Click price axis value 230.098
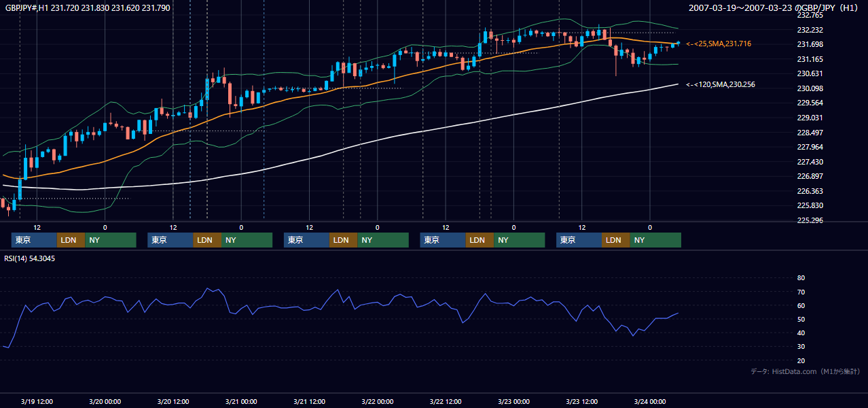Image resolution: width=868 pixels, height=408 pixels. 810,88
